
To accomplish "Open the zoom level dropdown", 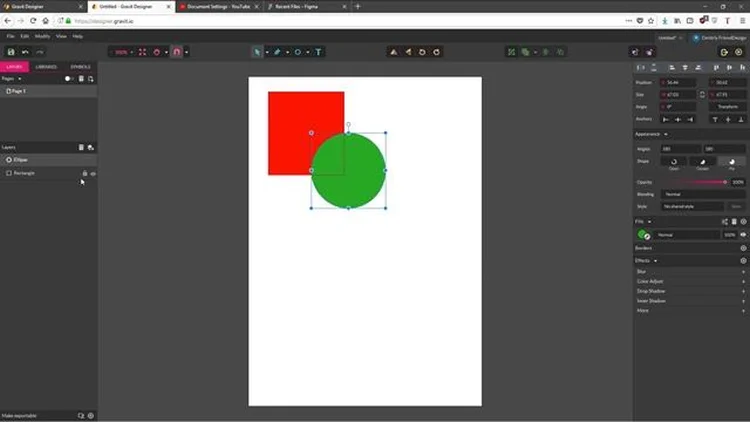I will pyautogui.click(x=132, y=52).
